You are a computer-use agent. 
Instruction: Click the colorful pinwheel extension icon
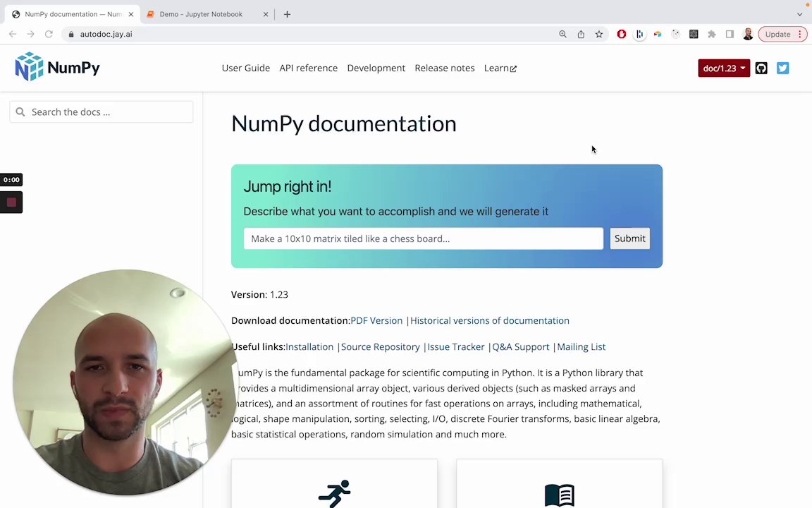(658, 34)
